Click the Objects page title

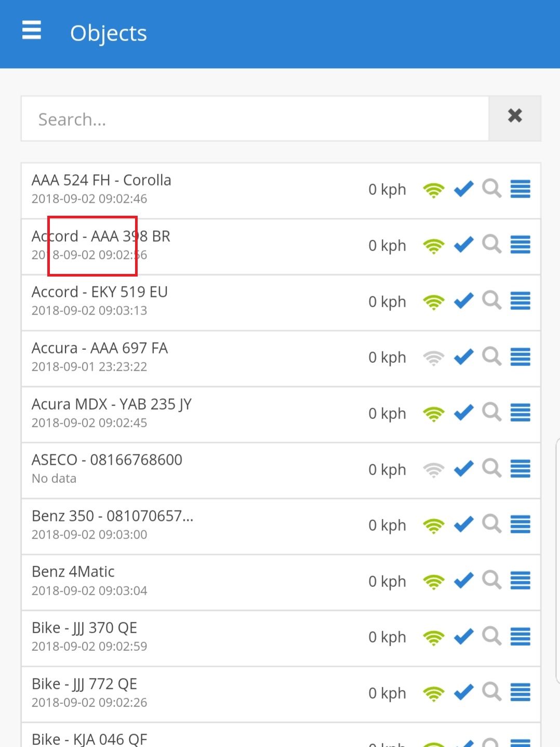(109, 33)
